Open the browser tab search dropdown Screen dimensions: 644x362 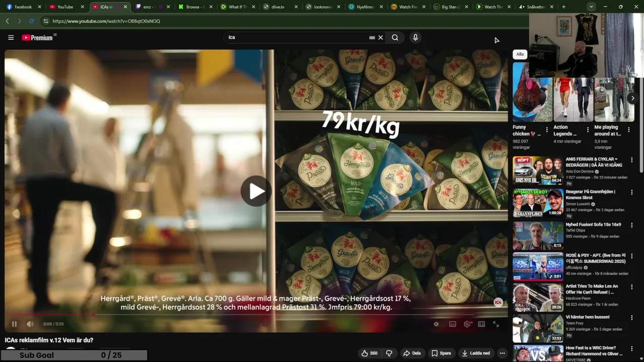[x=591, y=7]
